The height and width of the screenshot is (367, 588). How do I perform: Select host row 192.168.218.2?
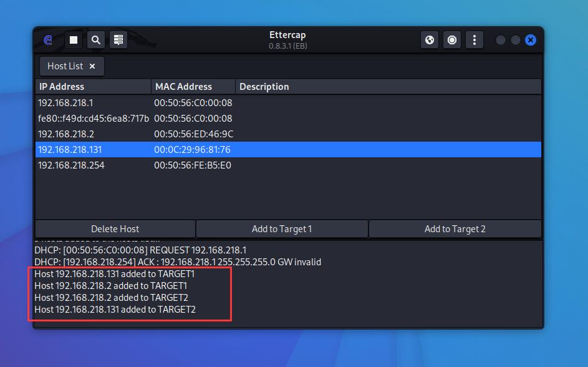point(288,134)
